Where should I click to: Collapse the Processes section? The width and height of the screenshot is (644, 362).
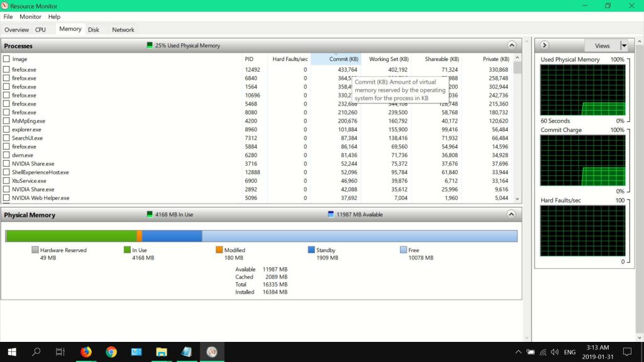click(x=511, y=45)
